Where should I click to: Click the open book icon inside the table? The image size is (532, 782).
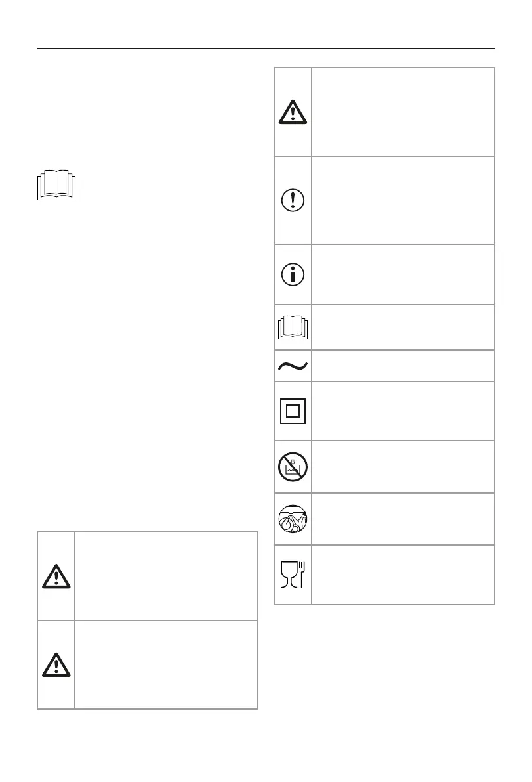(293, 327)
